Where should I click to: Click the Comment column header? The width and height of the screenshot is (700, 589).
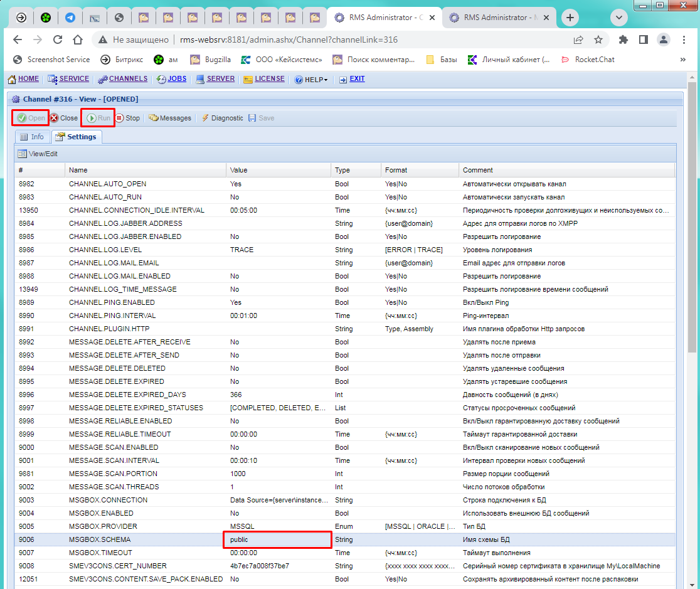tap(566, 170)
